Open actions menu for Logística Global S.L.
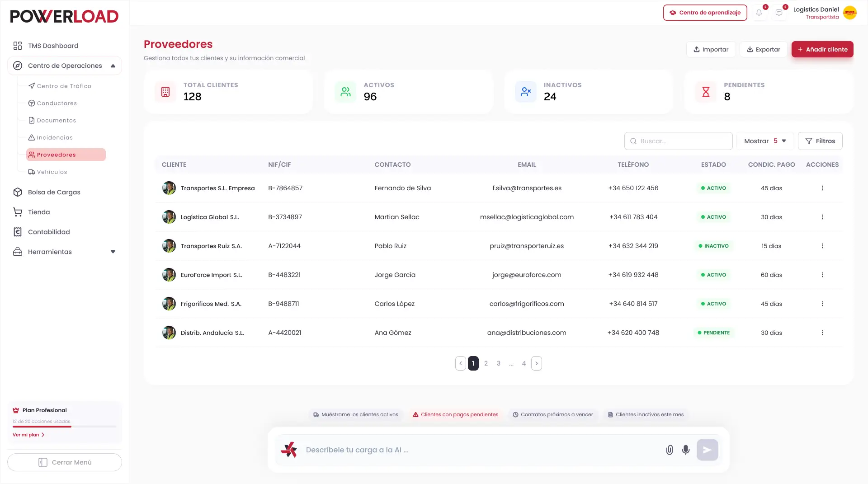 click(822, 217)
